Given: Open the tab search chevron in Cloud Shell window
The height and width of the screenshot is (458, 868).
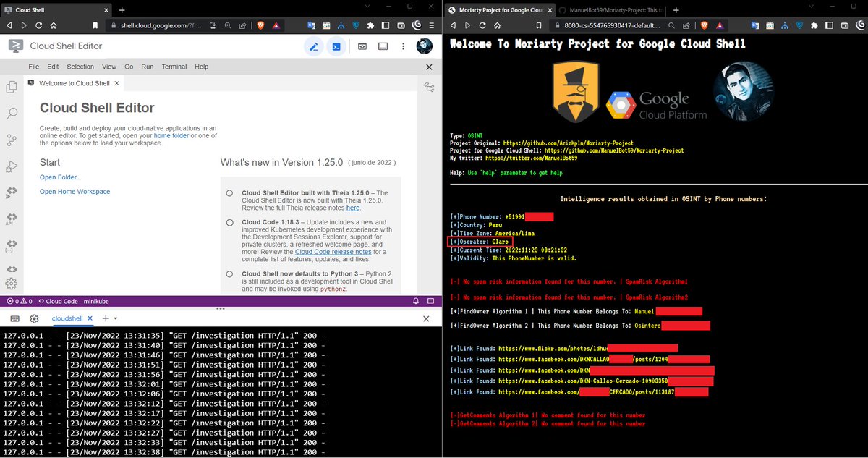Looking at the screenshot, I should (368, 7).
